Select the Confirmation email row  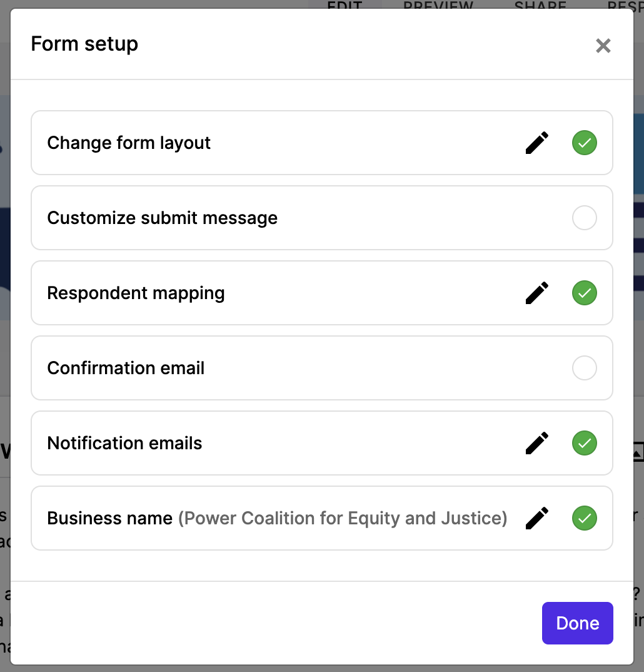tap(313, 368)
